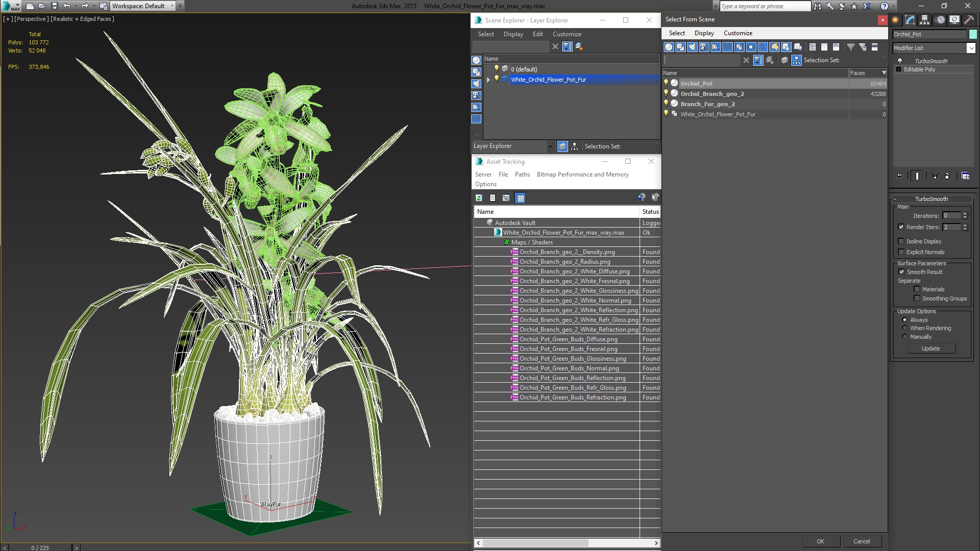980x551 pixels.
Task: Click Pin Stack icon below modifier stack
Action: pos(899,176)
